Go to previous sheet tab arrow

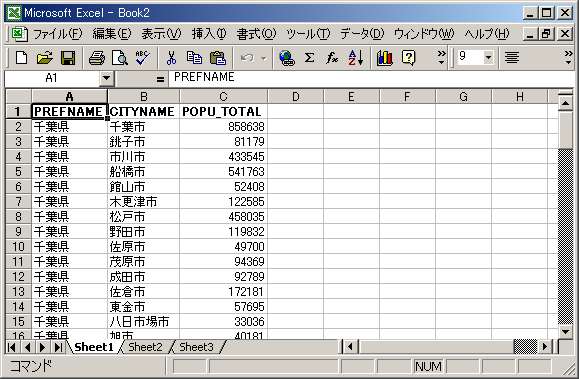tap(27, 347)
